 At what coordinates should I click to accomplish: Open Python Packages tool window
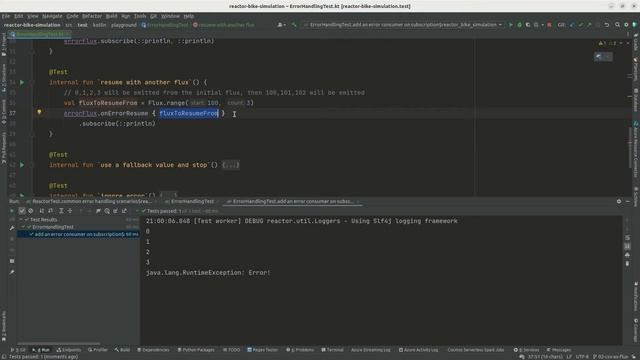pos(196,350)
